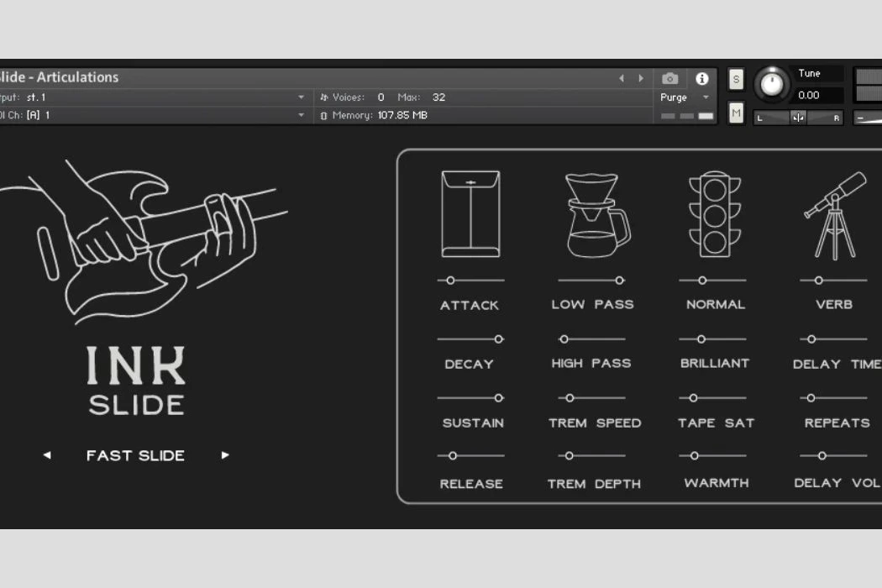882x588 pixels.
Task: Expand the output st.1 dropdown
Action: pyautogui.click(x=302, y=97)
